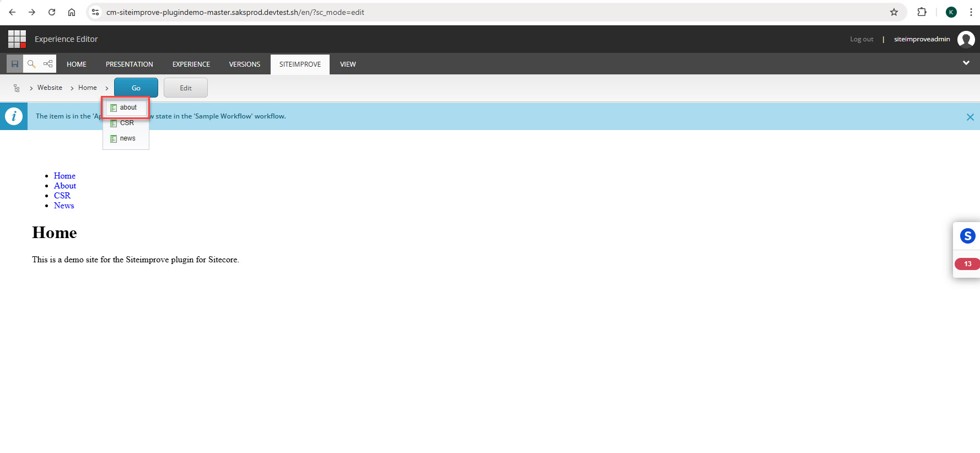Click the Edit button

click(186, 88)
